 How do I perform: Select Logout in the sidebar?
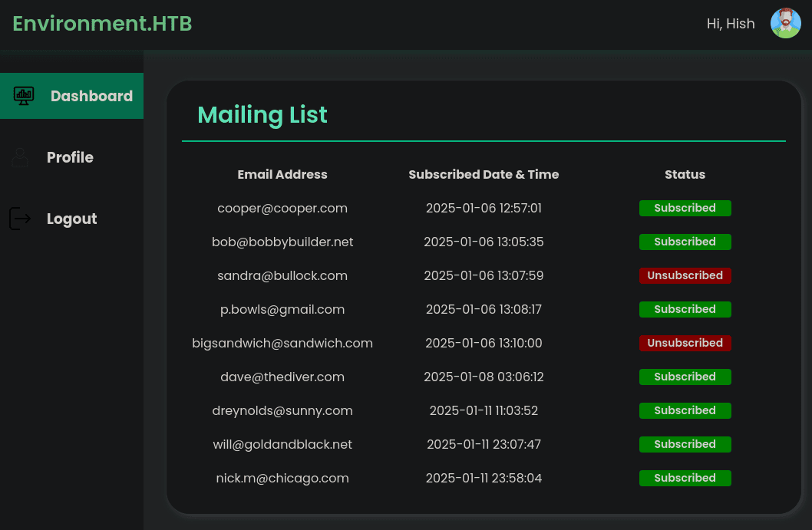pyautogui.click(x=71, y=219)
